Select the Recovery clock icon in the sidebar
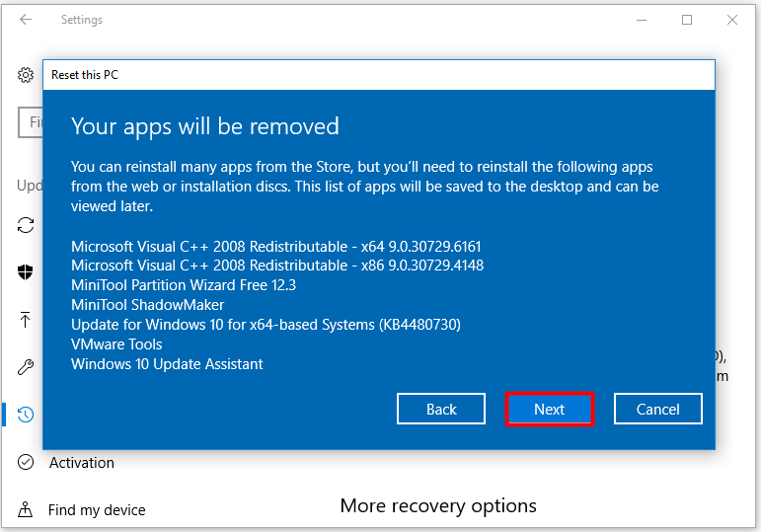 pos(26,415)
